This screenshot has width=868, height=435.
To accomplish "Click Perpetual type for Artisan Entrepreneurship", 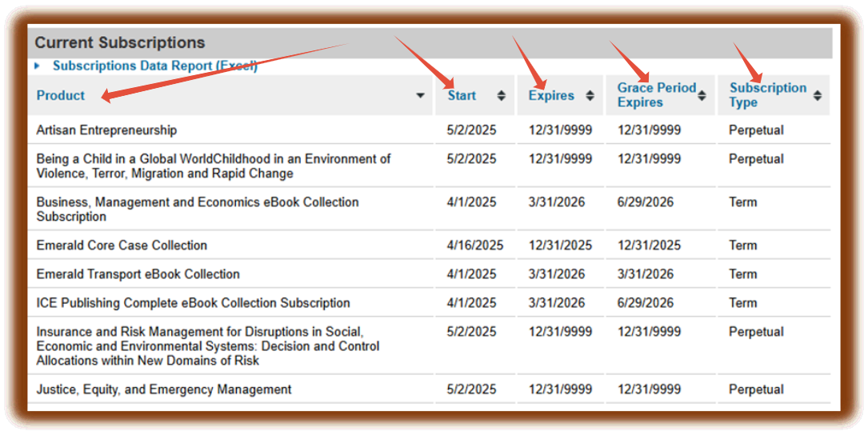I will [756, 130].
